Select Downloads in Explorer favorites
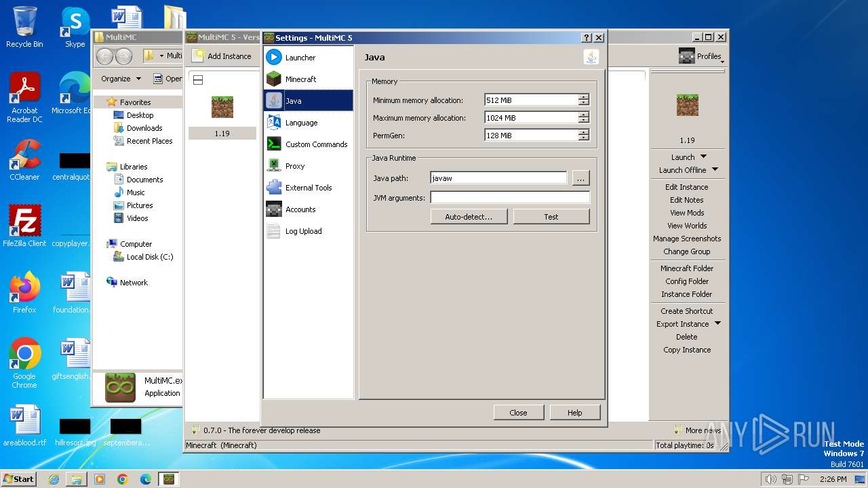This screenshot has height=488, width=868. pyautogui.click(x=144, y=128)
